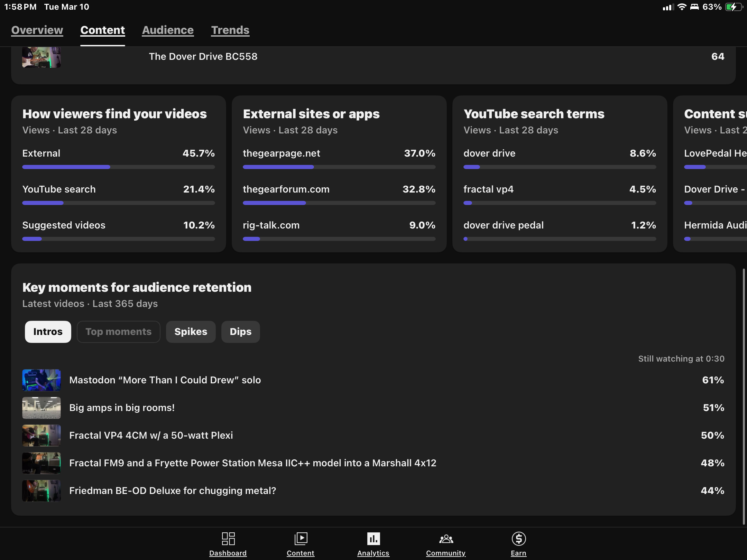Select the Spikes filter chip

(x=191, y=332)
